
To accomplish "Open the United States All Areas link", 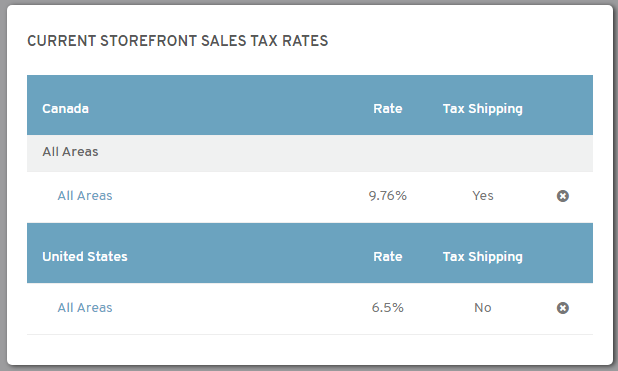I will click(85, 308).
